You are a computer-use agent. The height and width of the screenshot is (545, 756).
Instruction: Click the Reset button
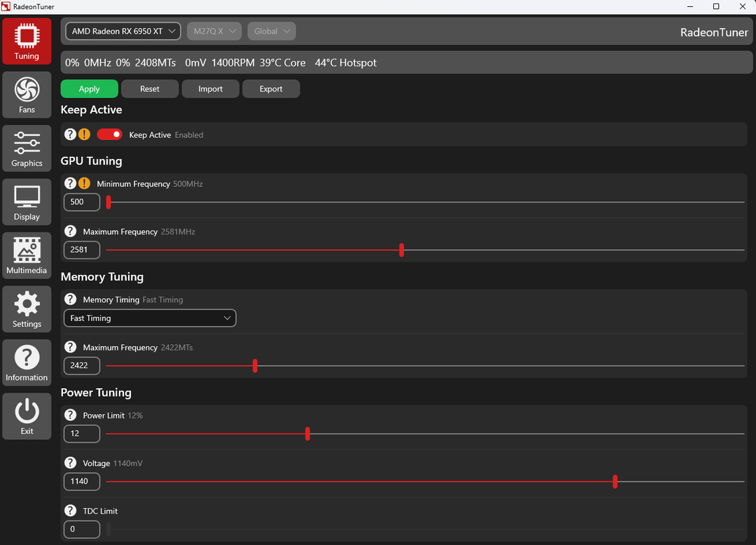pos(150,89)
